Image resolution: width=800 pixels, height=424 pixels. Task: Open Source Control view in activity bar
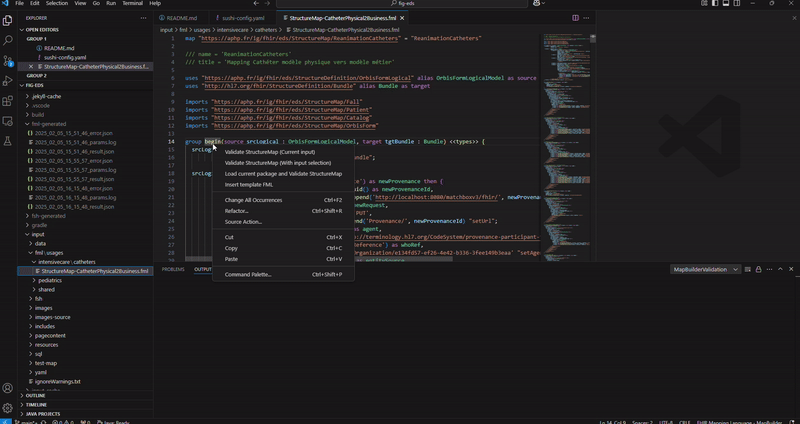pyautogui.click(x=8, y=61)
